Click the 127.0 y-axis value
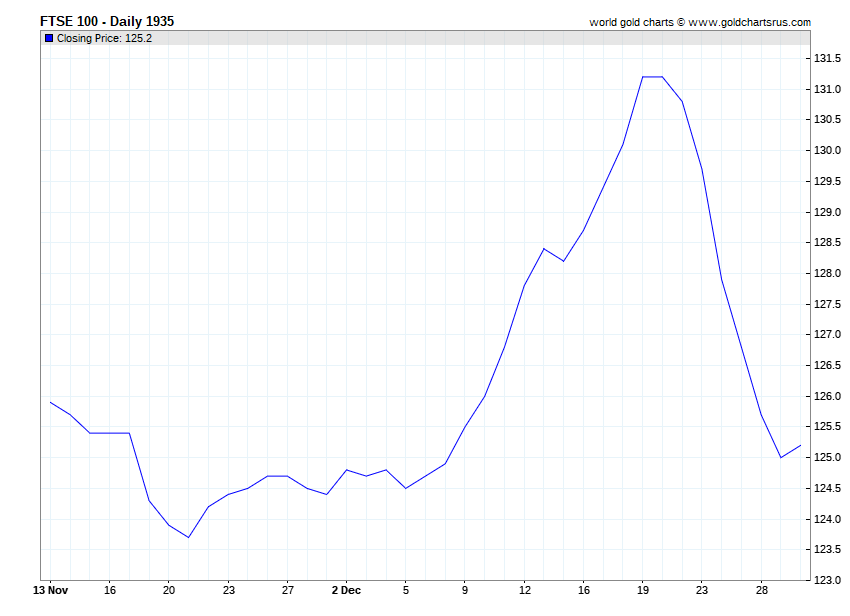The image size is (850, 616). tap(827, 335)
